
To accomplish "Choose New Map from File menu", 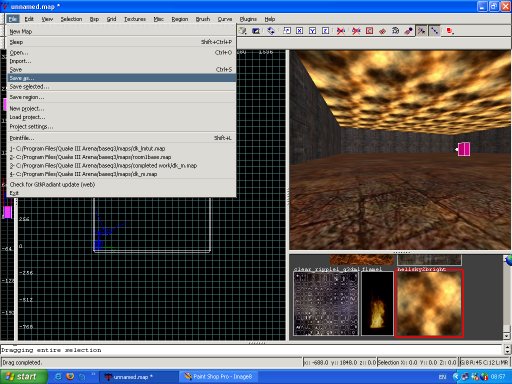I will pos(121,32).
